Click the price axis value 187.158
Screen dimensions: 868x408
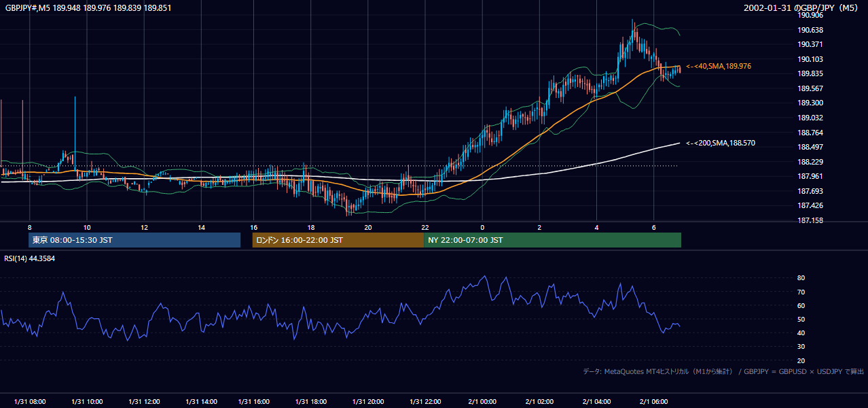point(810,220)
